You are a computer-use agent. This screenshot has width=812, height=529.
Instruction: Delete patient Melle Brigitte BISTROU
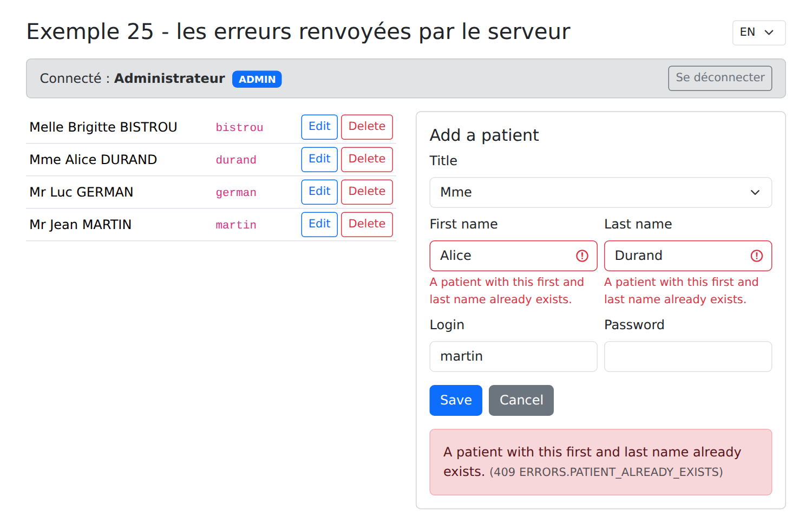tap(367, 127)
